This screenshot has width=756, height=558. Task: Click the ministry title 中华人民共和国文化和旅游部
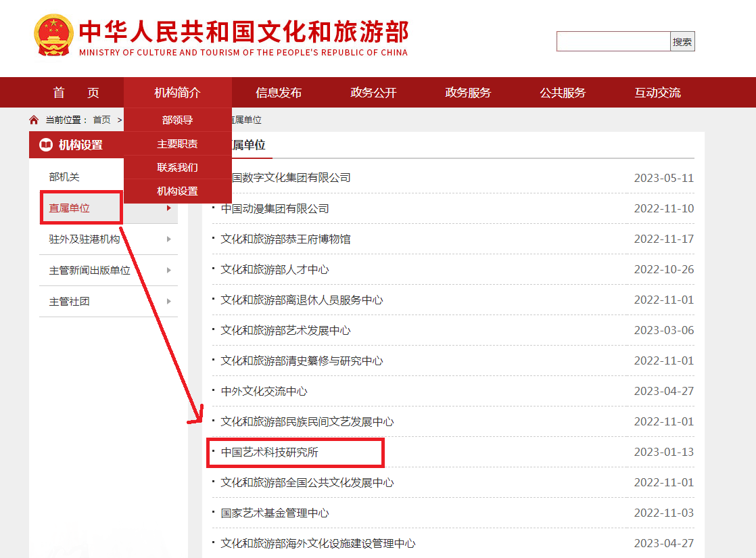click(x=244, y=31)
